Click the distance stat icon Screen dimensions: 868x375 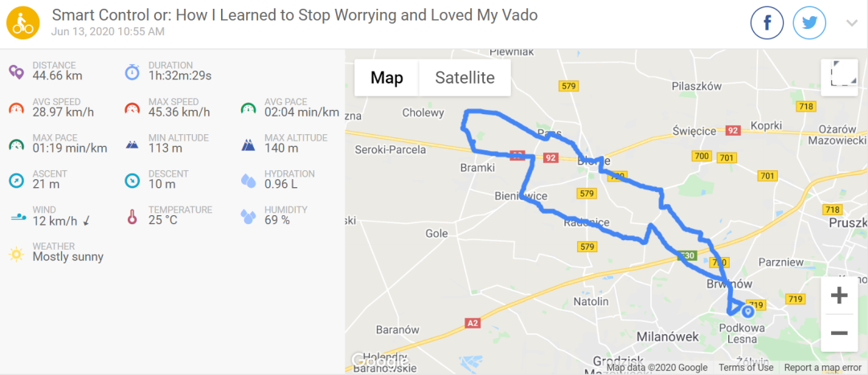point(16,71)
